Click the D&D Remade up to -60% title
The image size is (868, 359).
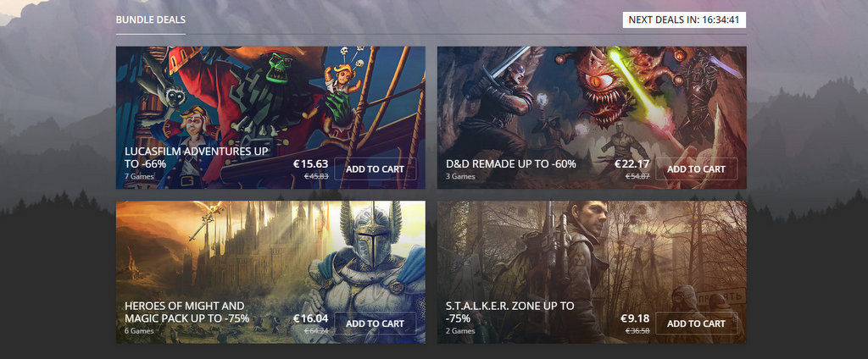[x=511, y=163]
